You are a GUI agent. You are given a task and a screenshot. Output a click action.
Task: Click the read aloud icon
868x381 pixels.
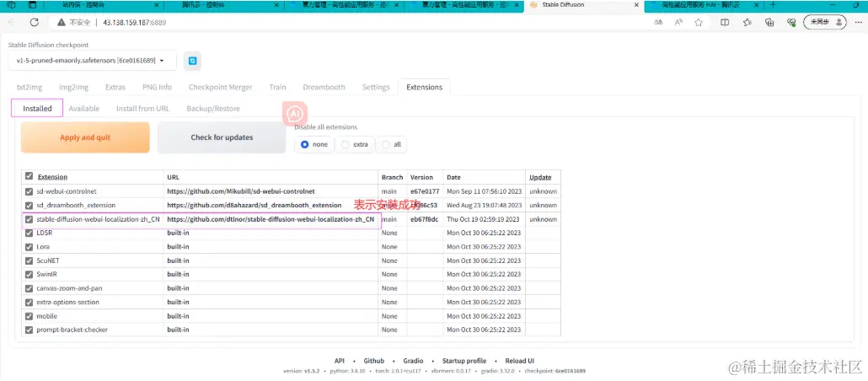click(x=678, y=23)
